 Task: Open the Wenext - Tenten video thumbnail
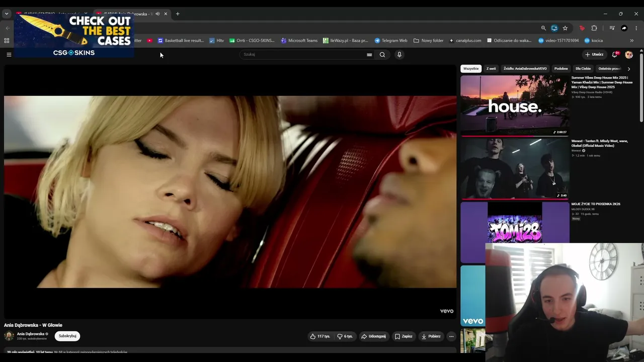(515, 169)
